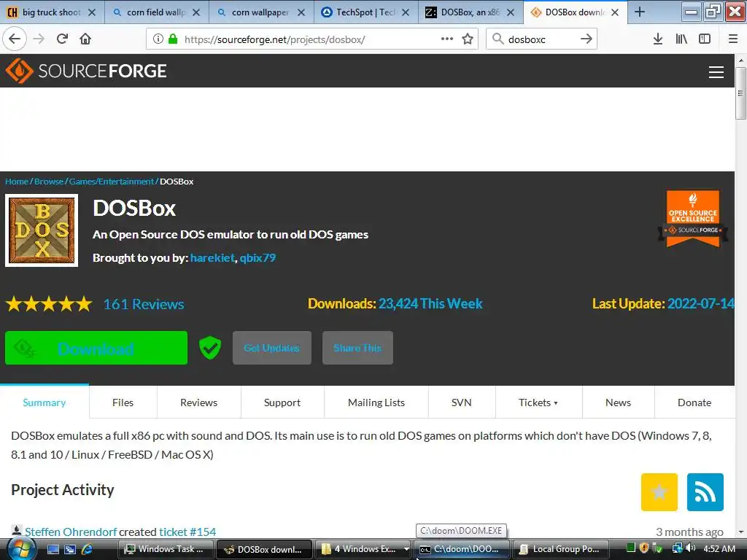Open the SVN tab
Image resolution: width=747 pixels, height=560 pixels.
[462, 402]
